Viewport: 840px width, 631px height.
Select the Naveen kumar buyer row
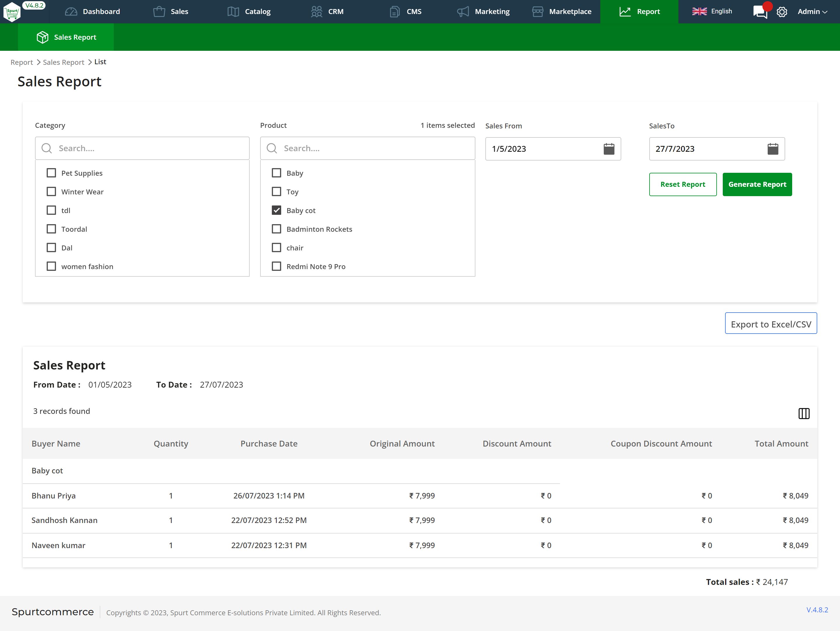420,545
